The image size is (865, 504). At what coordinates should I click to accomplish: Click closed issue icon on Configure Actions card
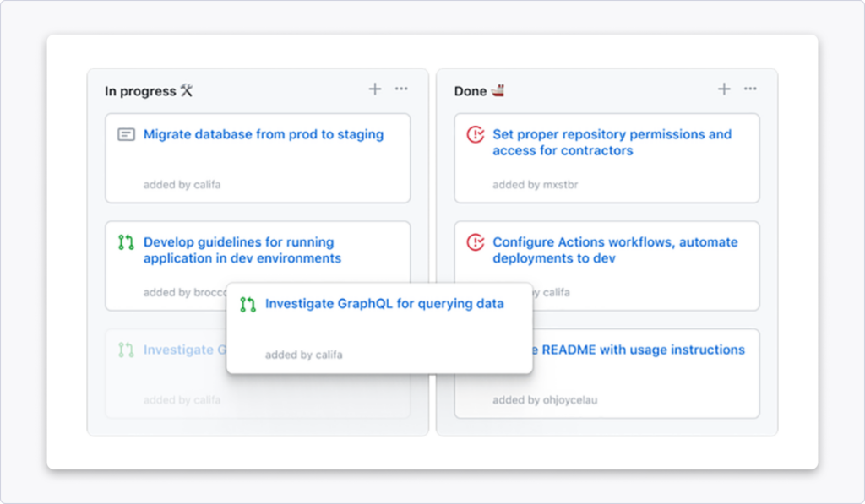click(476, 242)
